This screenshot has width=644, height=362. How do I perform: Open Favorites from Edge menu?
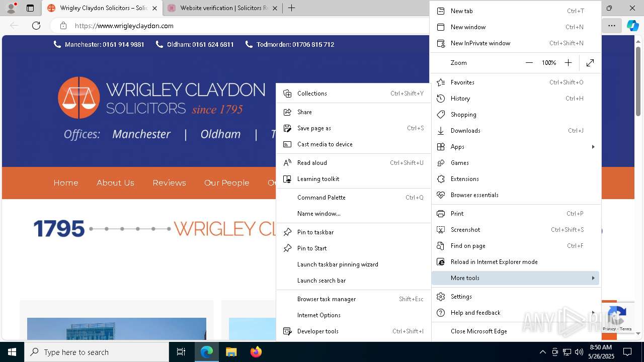[516, 82]
